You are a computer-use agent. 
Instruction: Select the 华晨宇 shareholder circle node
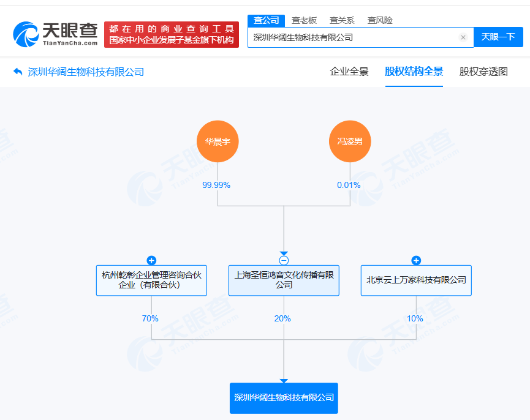pyautogui.click(x=218, y=141)
